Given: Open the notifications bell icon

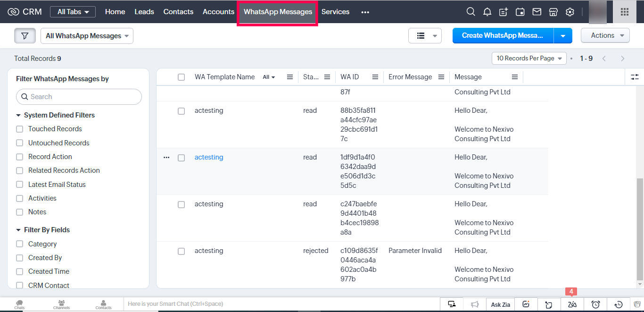Looking at the screenshot, I should pos(487,12).
